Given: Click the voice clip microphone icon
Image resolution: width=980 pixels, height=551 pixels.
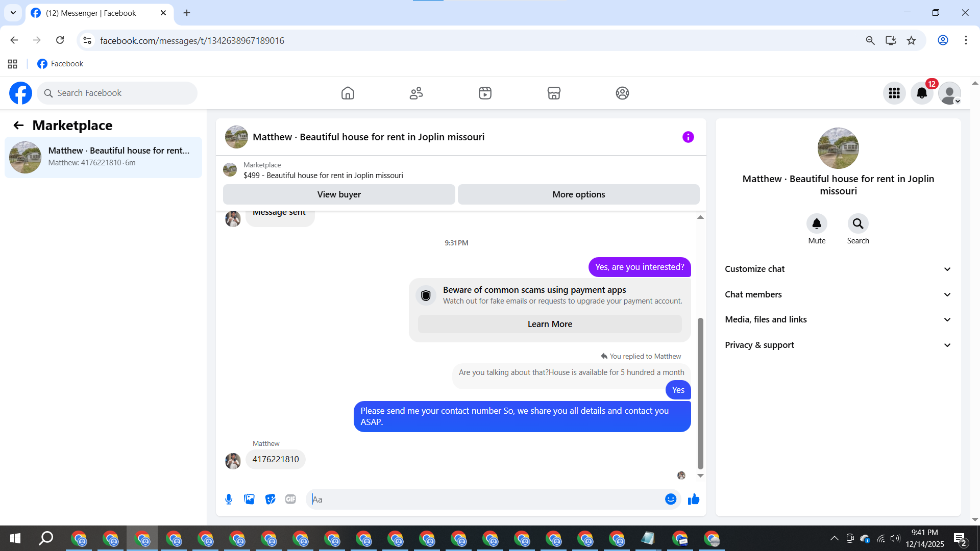Looking at the screenshot, I should [229, 499].
